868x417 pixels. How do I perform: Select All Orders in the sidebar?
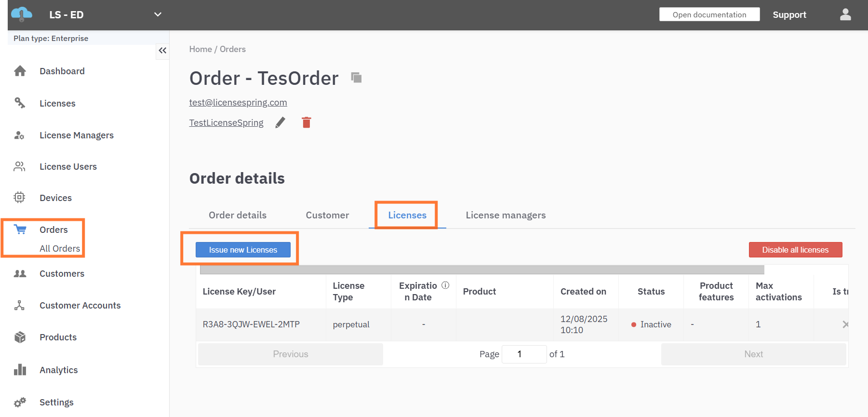60,249
